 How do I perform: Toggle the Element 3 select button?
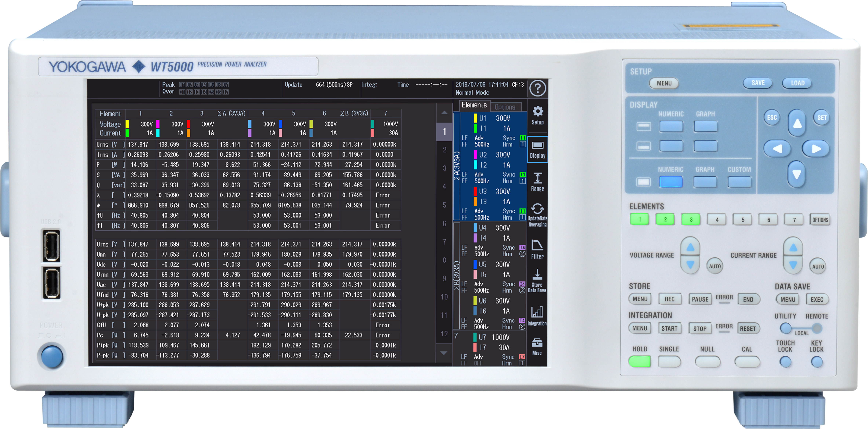[x=691, y=220]
